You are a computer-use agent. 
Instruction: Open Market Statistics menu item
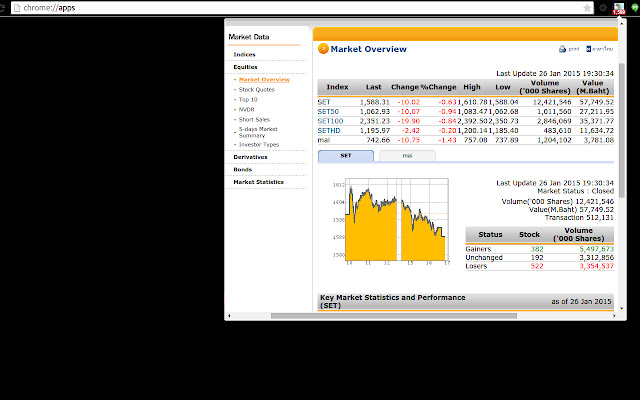click(258, 182)
